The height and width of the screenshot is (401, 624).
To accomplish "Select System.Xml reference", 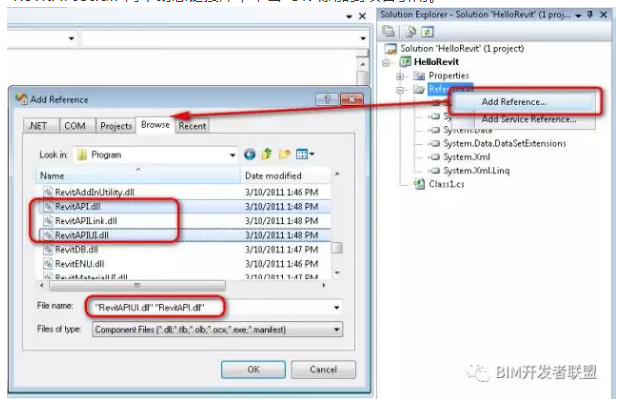I will (x=466, y=157).
